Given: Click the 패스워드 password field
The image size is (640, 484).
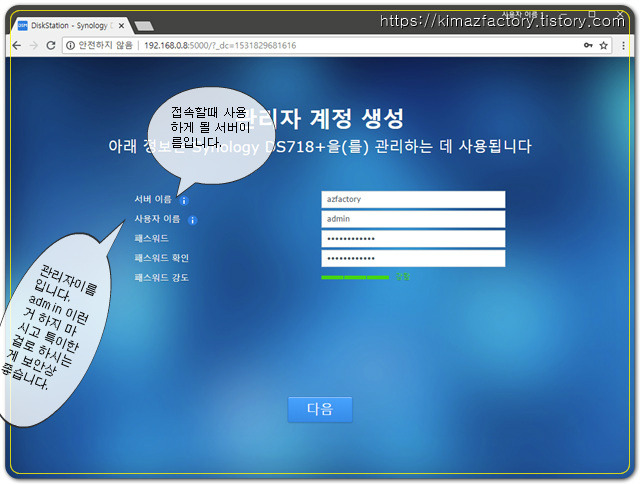Looking at the screenshot, I should point(413,238).
